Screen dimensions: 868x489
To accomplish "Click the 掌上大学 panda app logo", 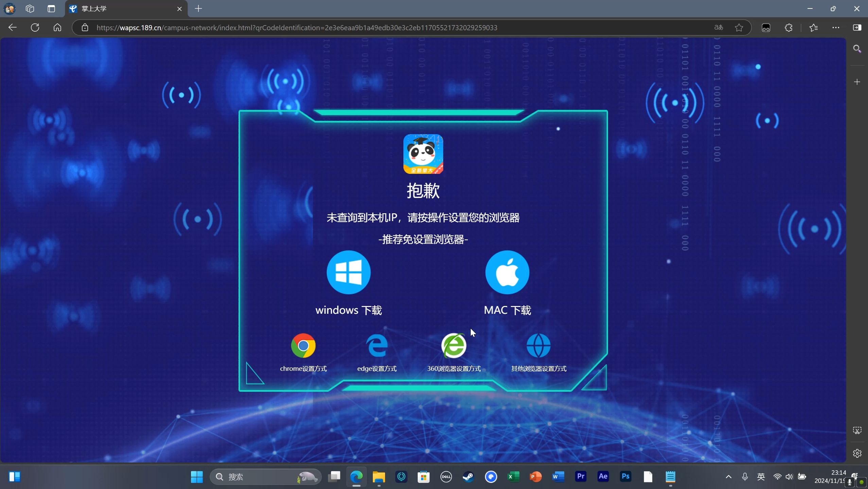I will click(423, 154).
